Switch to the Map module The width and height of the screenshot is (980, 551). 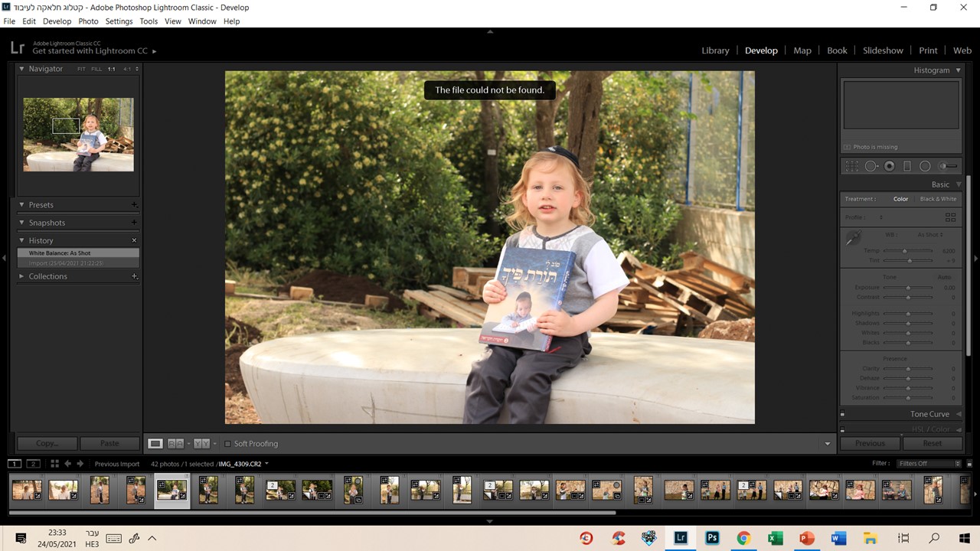802,51
